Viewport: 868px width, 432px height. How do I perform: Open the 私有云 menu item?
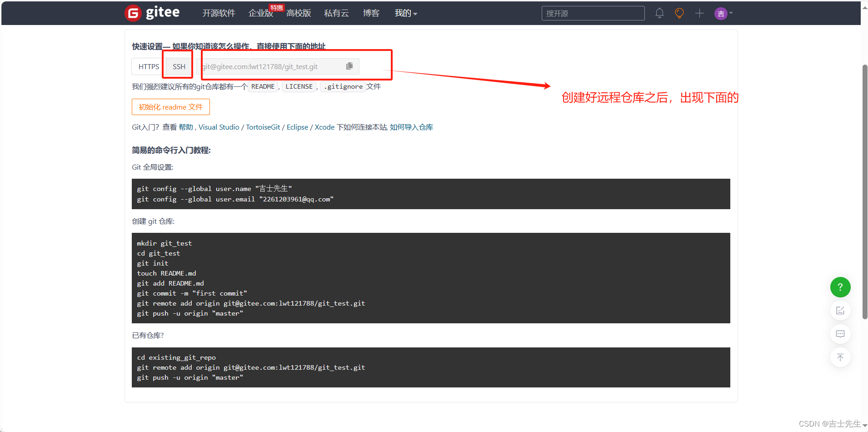point(336,13)
